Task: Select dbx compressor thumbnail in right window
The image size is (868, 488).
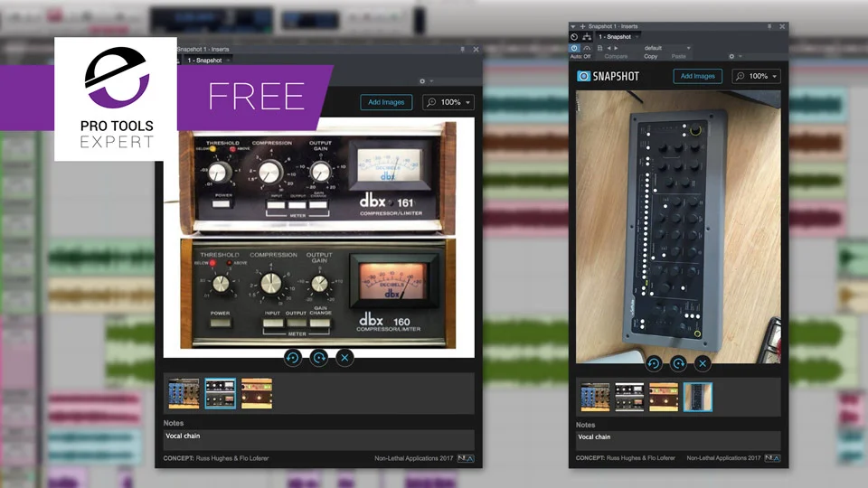Action: pos(629,397)
